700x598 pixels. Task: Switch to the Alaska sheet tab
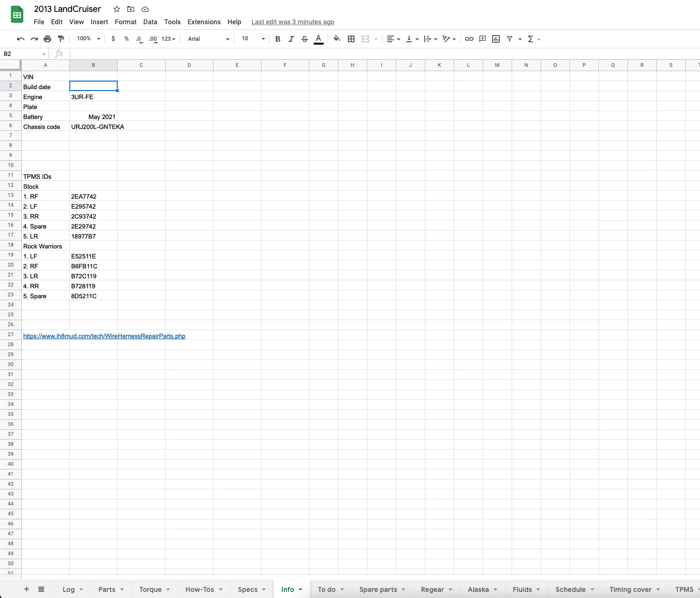[478, 589]
